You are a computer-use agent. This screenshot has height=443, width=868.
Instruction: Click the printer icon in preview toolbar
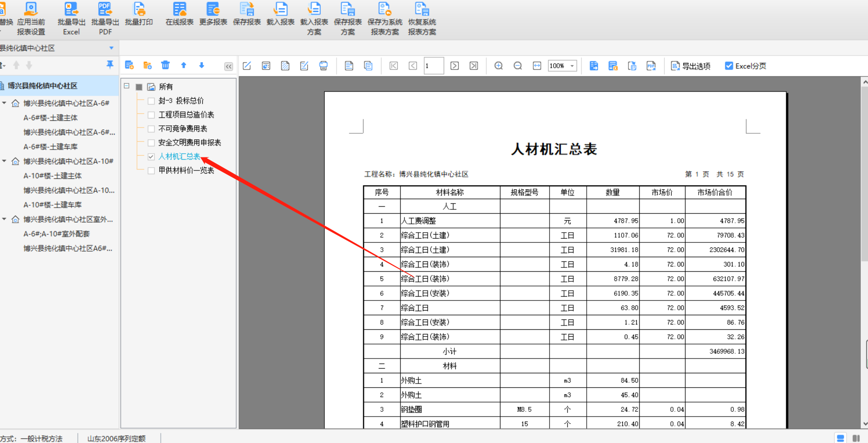pos(324,66)
